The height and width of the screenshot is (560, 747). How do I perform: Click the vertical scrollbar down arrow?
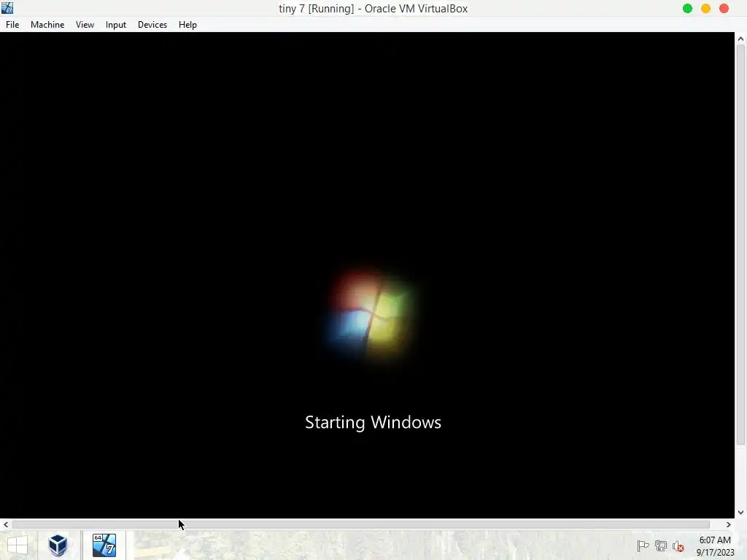[741, 513]
